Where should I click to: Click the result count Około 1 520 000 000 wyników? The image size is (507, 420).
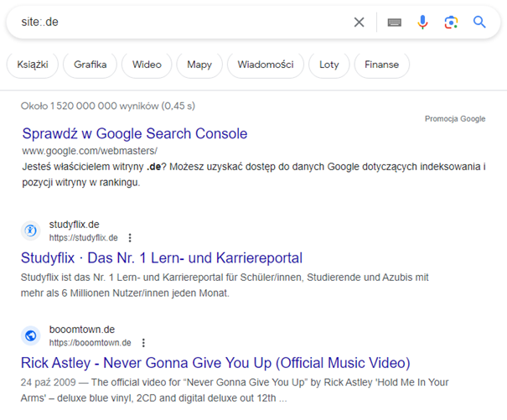108,106
